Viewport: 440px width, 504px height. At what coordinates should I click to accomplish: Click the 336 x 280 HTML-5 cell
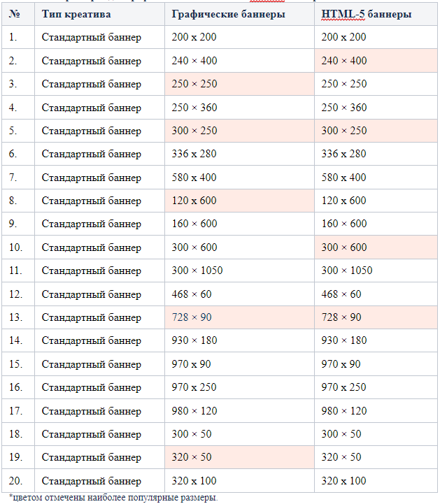click(376, 154)
